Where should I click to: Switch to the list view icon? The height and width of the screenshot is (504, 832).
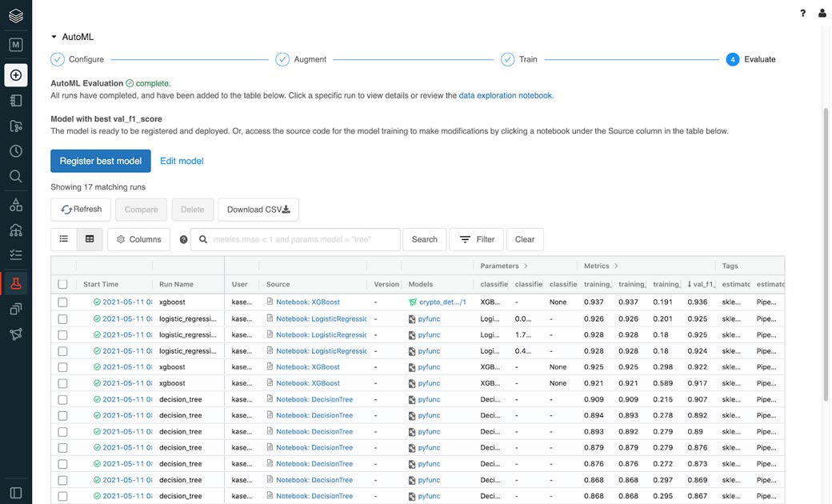(64, 239)
